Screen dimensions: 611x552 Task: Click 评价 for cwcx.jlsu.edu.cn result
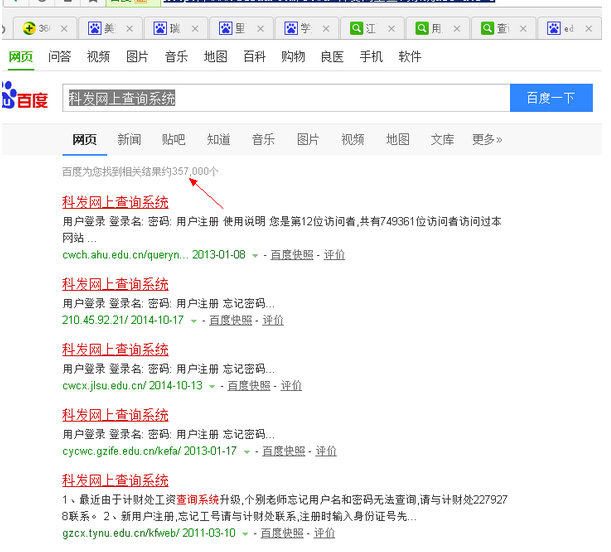[291, 386]
